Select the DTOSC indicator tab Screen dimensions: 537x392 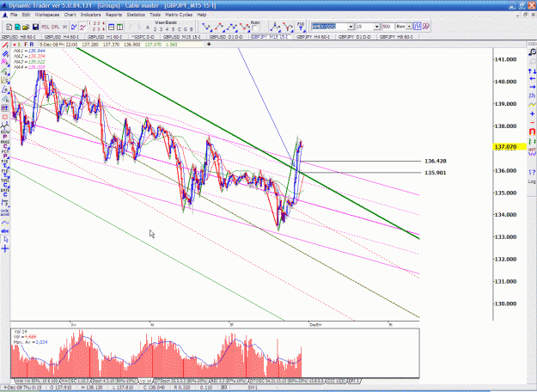click(287, 381)
